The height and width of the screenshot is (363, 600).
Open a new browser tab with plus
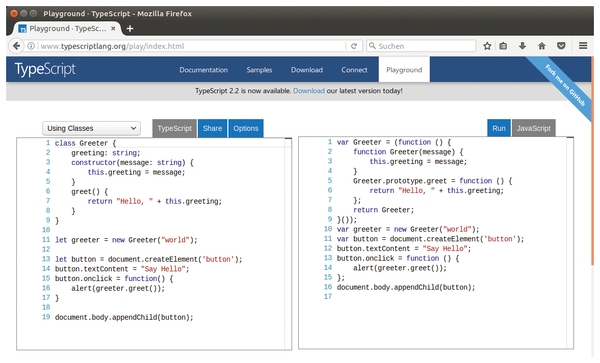click(x=130, y=29)
